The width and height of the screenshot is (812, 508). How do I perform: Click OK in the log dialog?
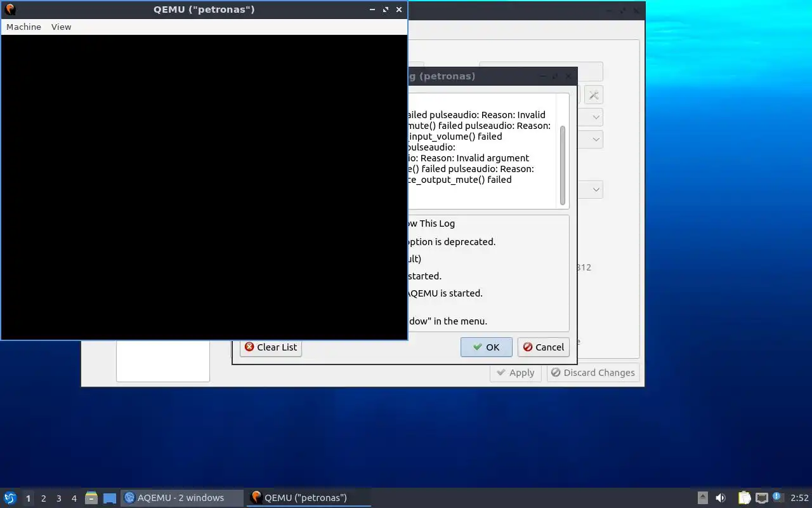pyautogui.click(x=486, y=347)
